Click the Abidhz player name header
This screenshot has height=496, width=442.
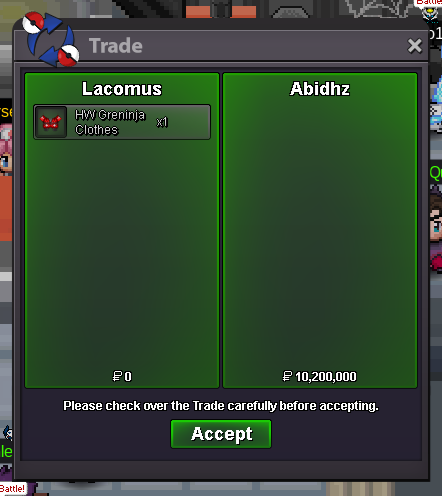[320, 89]
